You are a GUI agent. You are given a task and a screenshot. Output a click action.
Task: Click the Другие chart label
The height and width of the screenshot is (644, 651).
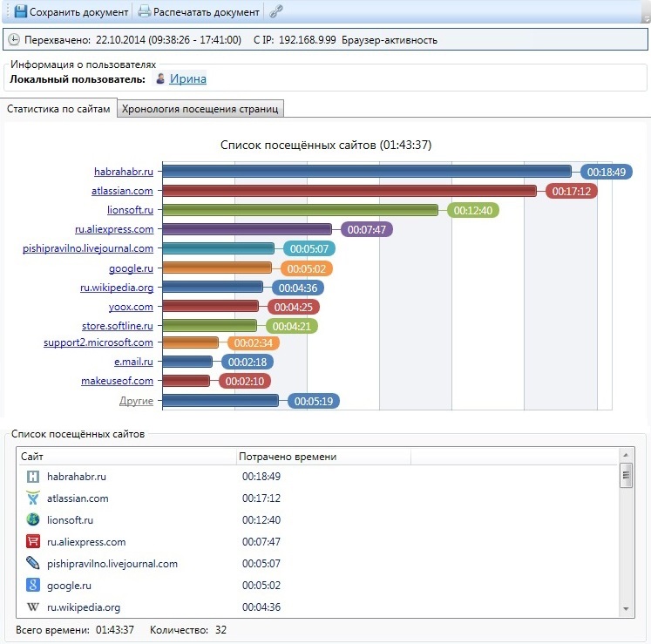[136, 401]
